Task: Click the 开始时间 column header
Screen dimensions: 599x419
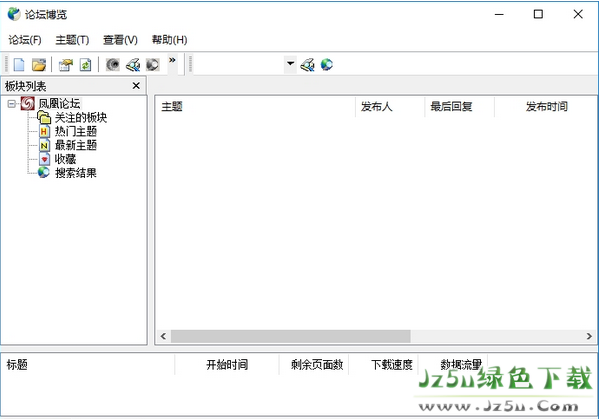Action: pyautogui.click(x=227, y=365)
